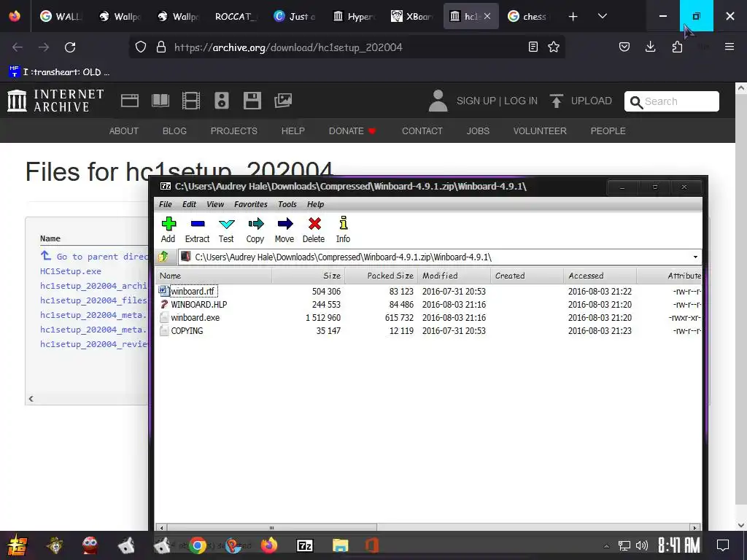Open Info for selected file
This screenshot has width=747, height=560.
343,230
